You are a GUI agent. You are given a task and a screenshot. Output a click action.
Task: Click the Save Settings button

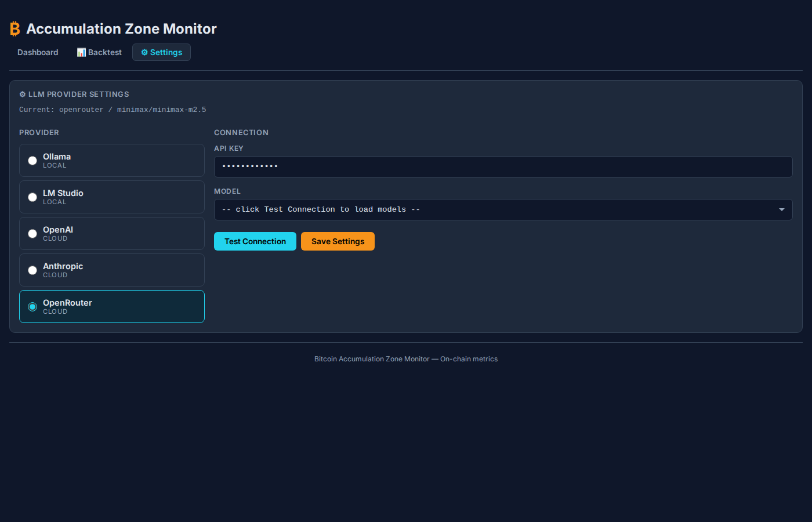coord(338,241)
